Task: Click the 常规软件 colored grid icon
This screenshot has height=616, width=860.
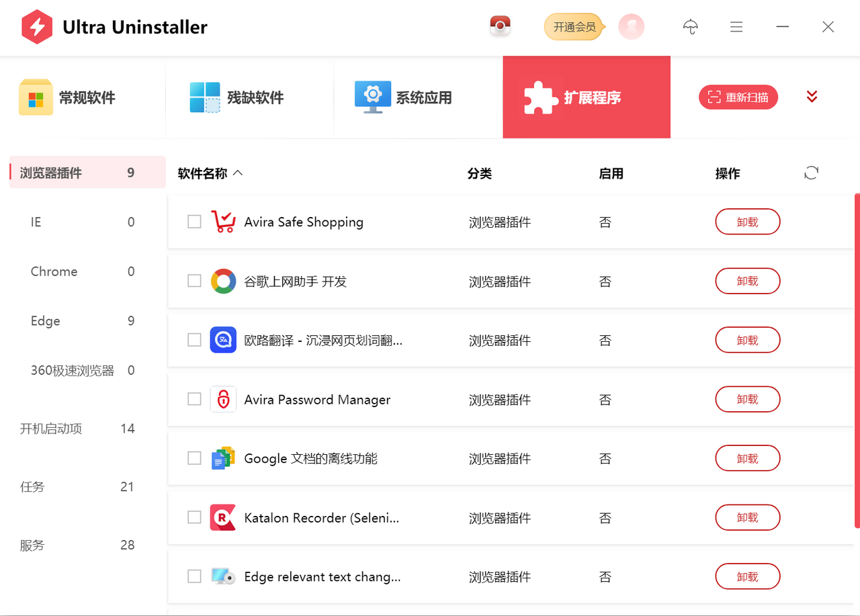Action: [x=36, y=97]
